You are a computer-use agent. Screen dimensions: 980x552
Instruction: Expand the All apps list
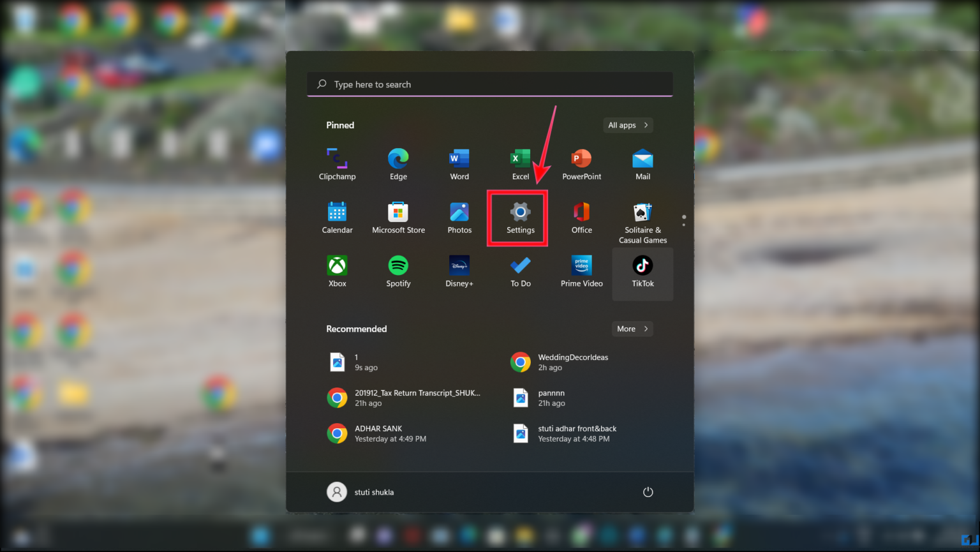[628, 125]
